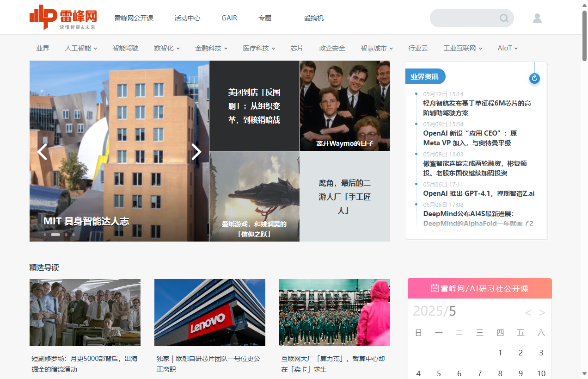
Task: Open the user account avatar icon
Action: tap(537, 18)
